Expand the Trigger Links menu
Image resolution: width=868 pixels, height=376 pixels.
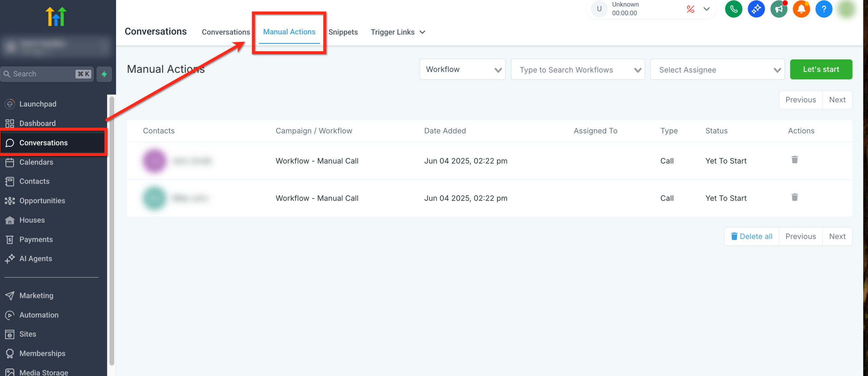[398, 32]
